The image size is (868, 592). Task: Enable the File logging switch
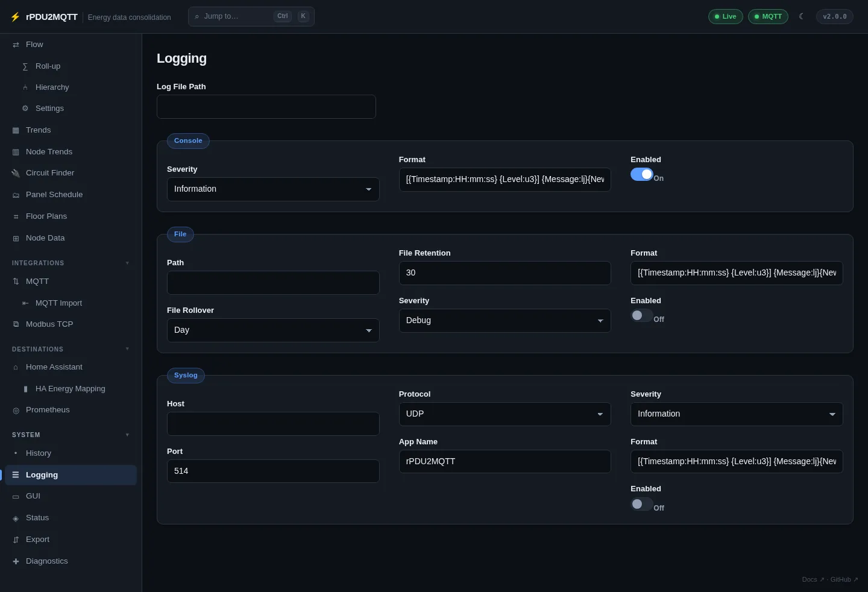tap(641, 315)
